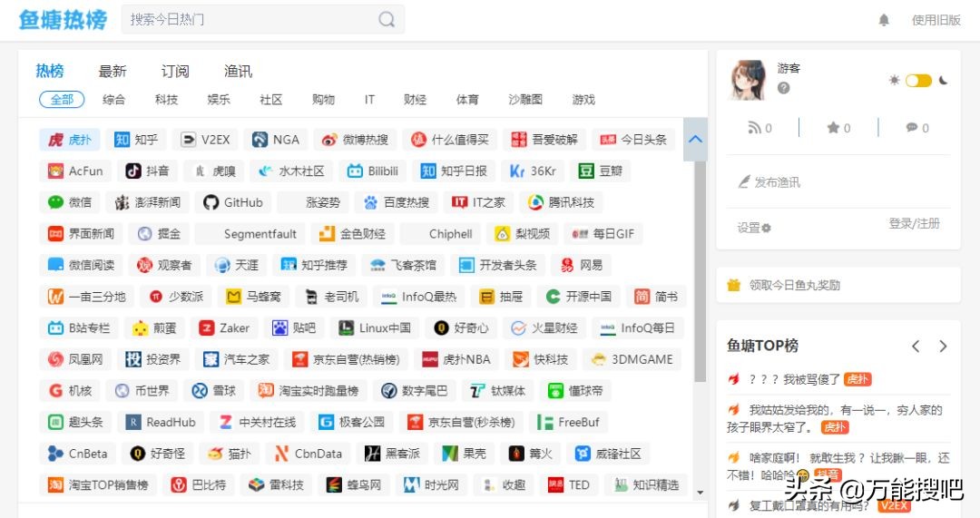Open the 虎扑 source
The image size is (980, 518).
click(x=70, y=140)
